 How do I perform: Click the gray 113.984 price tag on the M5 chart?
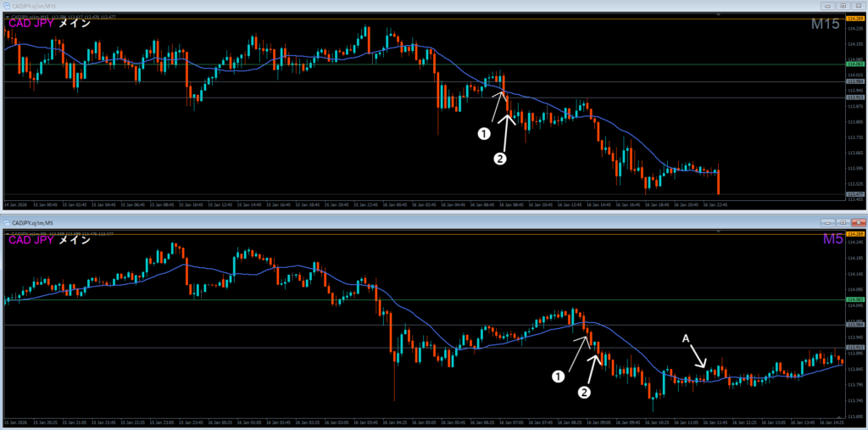pyautogui.click(x=855, y=325)
